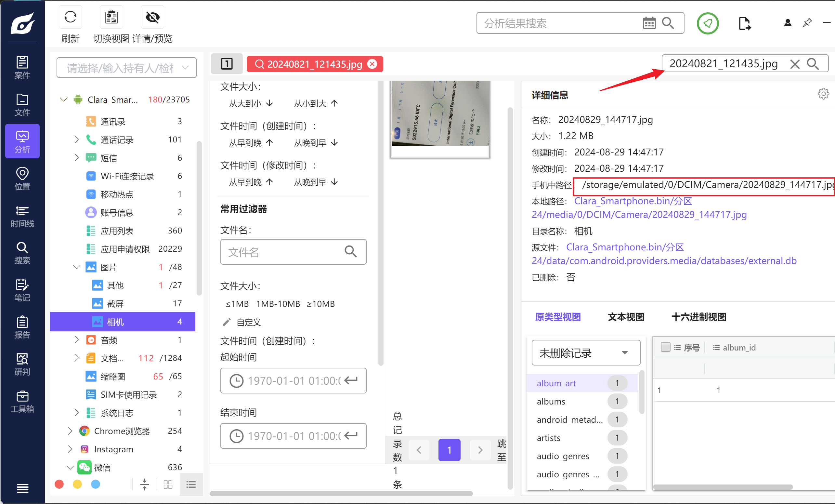Switch to the 十六进制视图 tab
835x504 pixels.
click(699, 317)
